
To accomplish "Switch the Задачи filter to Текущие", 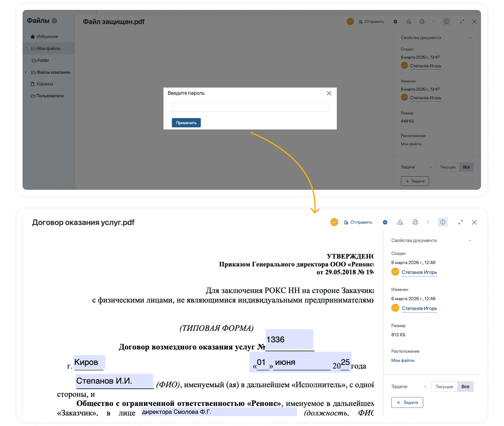I will tap(448, 167).
